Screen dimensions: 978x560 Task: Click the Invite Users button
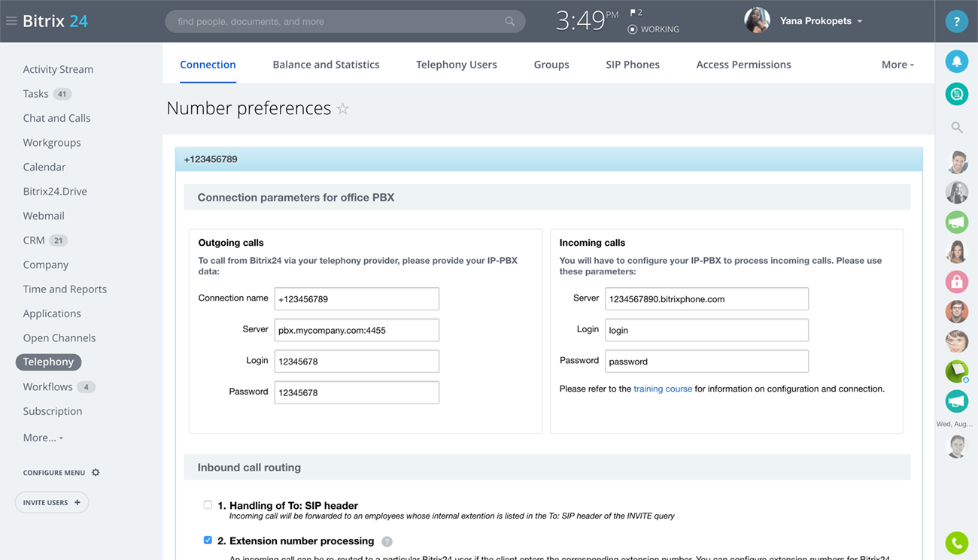tap(52, 502)
